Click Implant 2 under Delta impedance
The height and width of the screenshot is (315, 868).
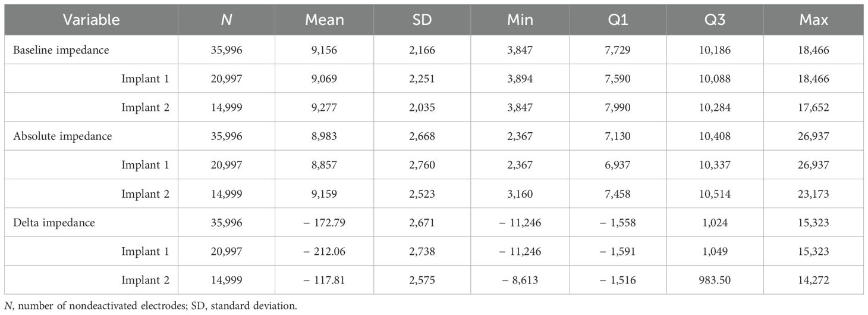coord(145,280)
